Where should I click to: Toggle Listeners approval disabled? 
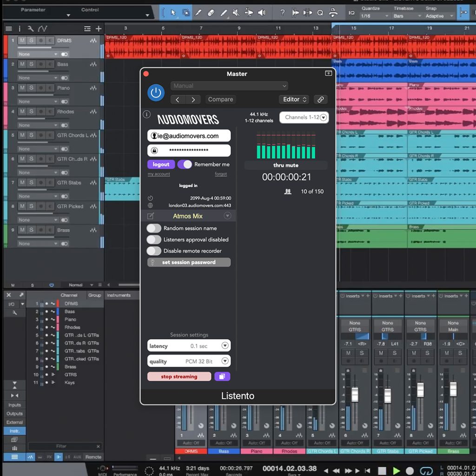(153, 239)
